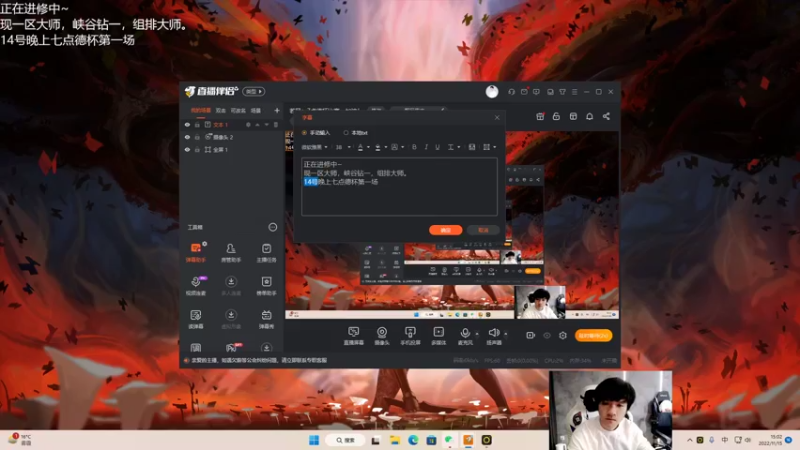Open 弹幕助手 tool
The width and height of the screenshot is (800, 450).
pos(195,252)
